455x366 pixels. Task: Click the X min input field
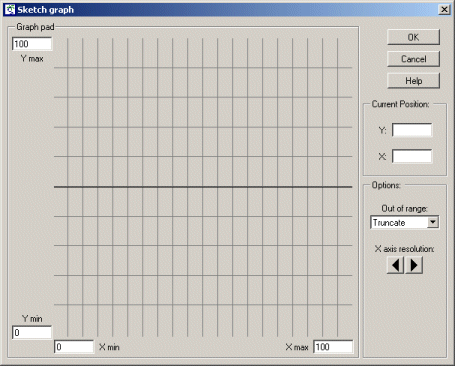(x=74, y=347)
